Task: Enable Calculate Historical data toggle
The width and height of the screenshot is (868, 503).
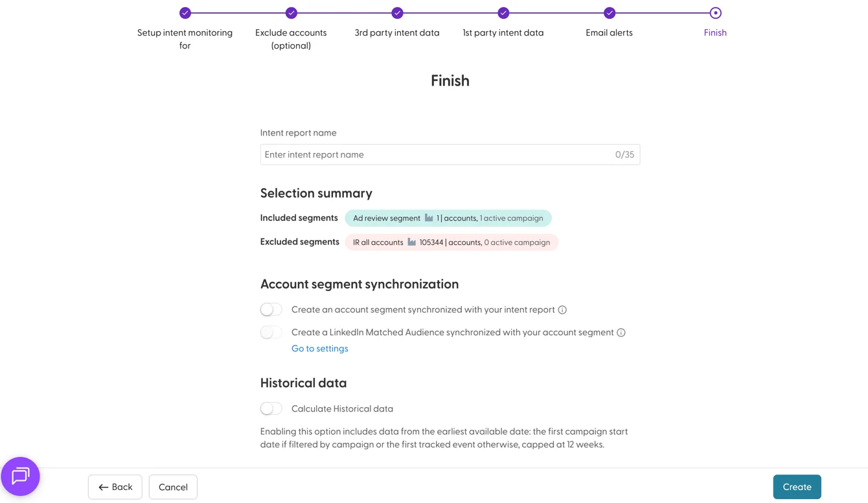Action: [271, 409]
